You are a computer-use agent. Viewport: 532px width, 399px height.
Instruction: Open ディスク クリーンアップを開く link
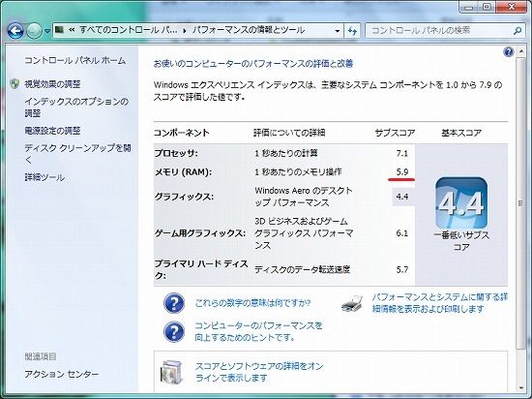(x=77, y=153)
